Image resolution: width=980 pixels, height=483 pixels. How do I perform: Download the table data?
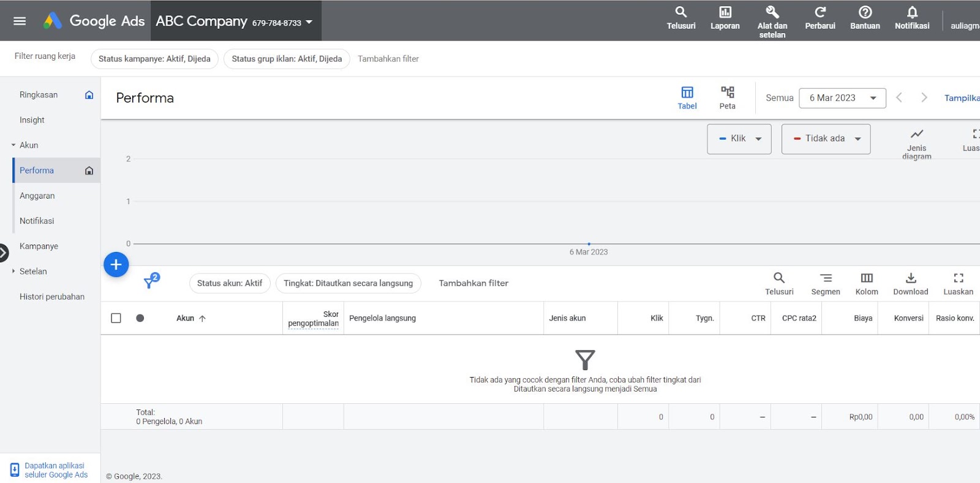pyautogui.click(x=910, y=283)
